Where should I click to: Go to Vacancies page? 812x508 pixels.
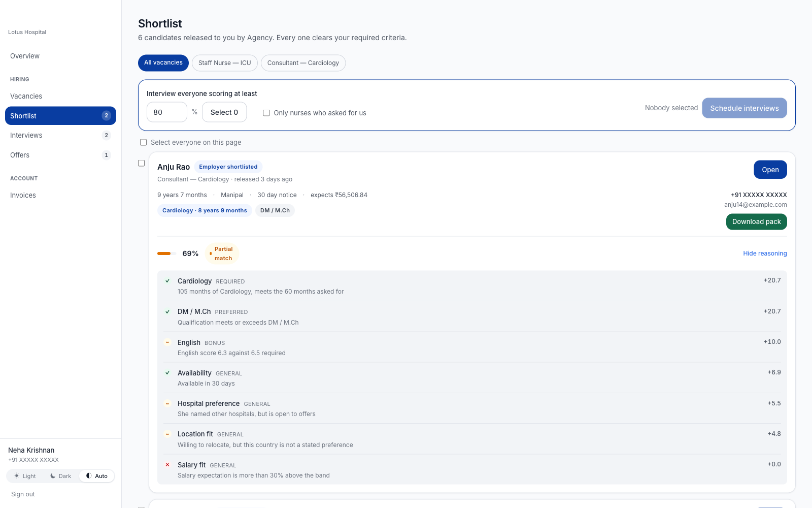tap(60, 96)
